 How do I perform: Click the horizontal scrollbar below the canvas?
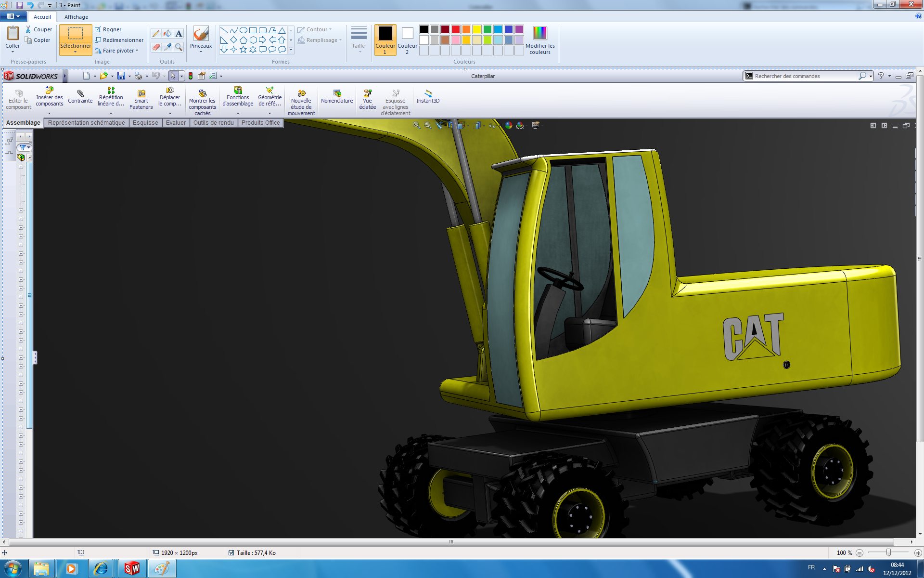(x=451, y=542)
